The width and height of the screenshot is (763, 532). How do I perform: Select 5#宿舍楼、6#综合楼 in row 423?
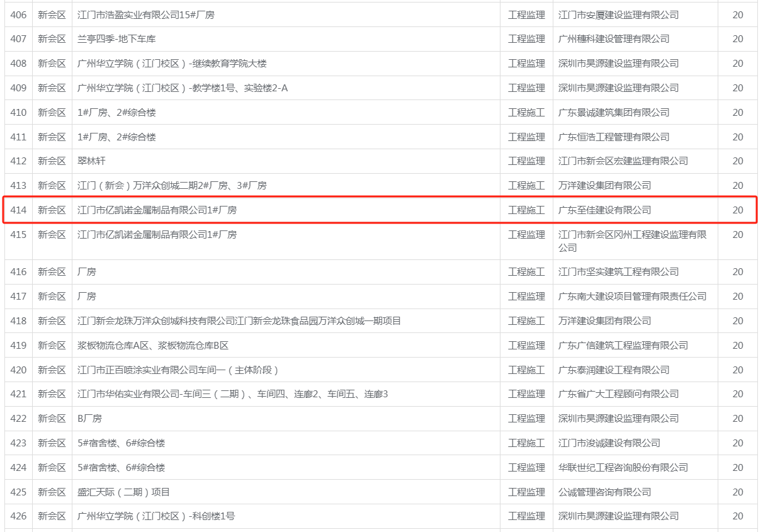tap(122, 443)
